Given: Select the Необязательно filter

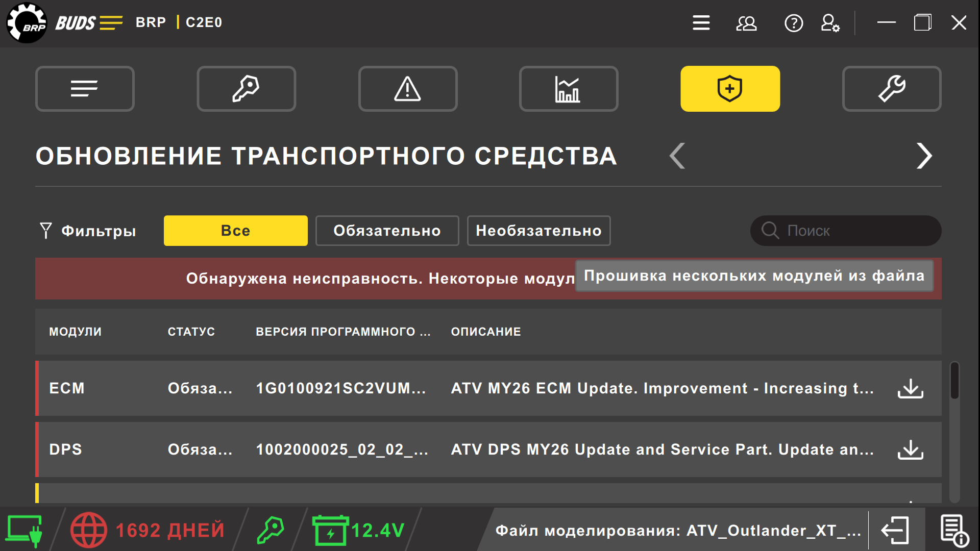Looking at the screenshot, I should (539, 231).
